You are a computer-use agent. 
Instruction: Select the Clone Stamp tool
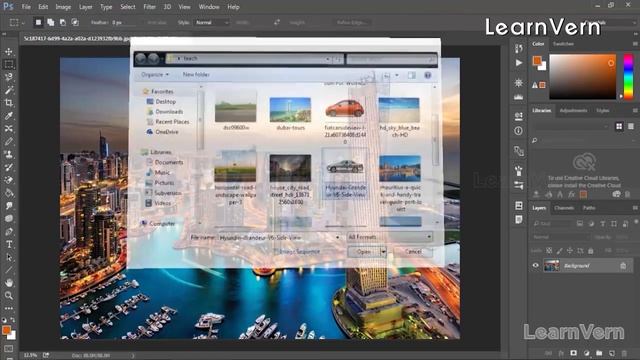point(9,154)
